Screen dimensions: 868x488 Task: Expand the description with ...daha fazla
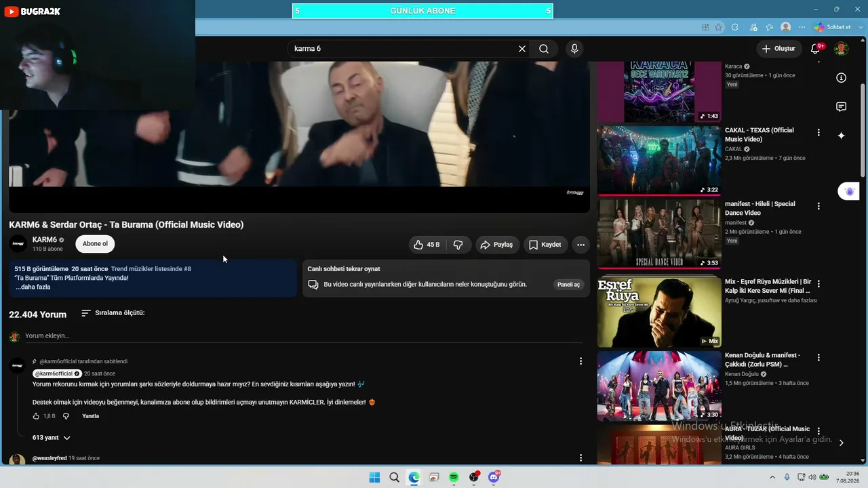[x=33, y=287]
